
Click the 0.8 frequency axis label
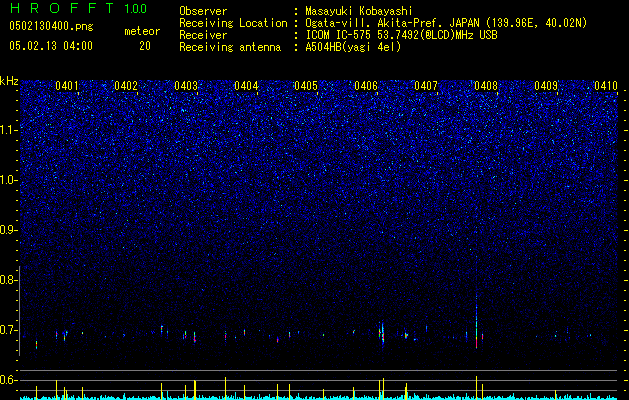pos(9,280)
